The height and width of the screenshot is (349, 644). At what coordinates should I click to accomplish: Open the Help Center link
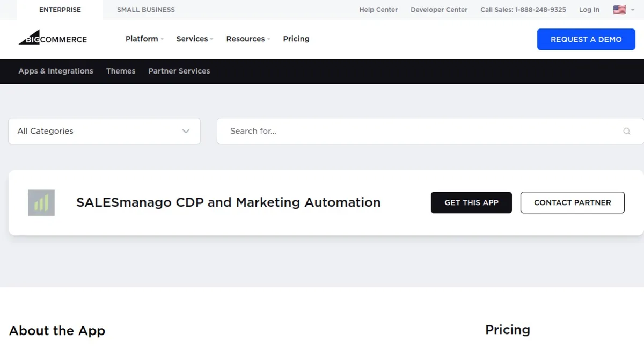pyautogui.click(x=378, y=9)
